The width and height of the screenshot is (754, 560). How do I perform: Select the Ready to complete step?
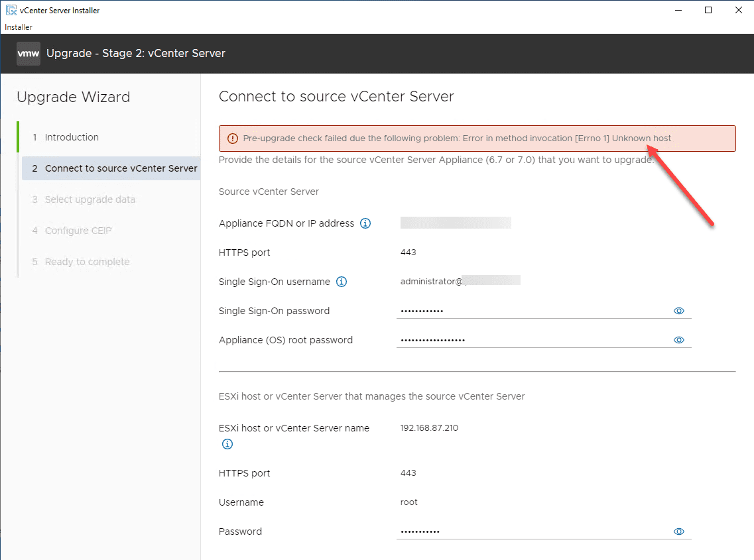(87, 262)
